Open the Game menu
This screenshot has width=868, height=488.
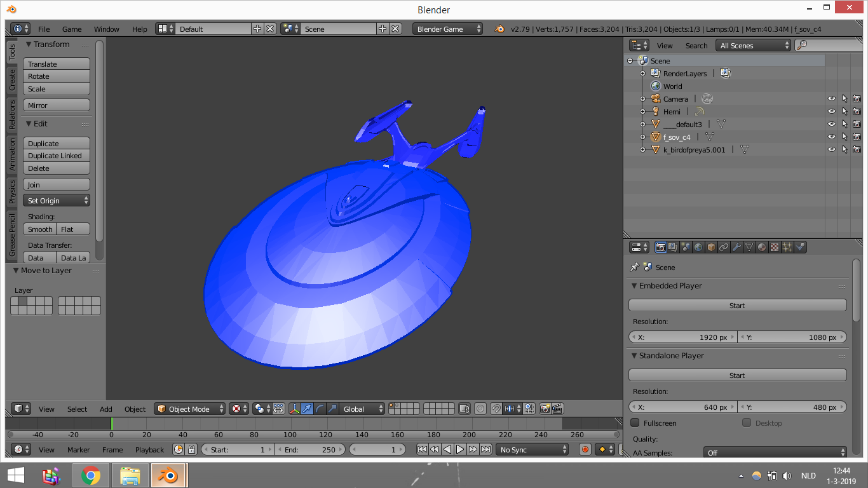pyautogui.click(x=72, y=29)
